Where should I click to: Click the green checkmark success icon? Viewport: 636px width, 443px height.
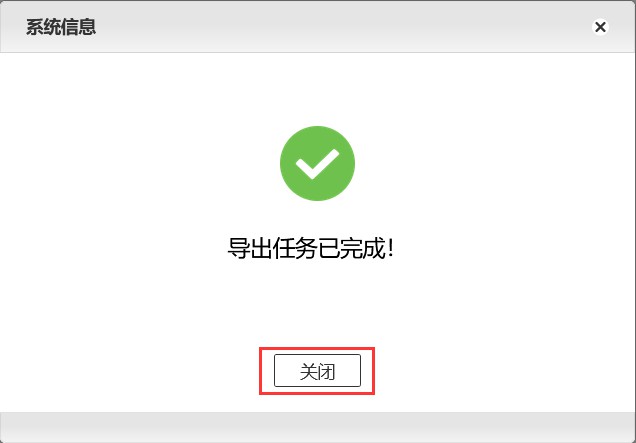tap(317, 163)
